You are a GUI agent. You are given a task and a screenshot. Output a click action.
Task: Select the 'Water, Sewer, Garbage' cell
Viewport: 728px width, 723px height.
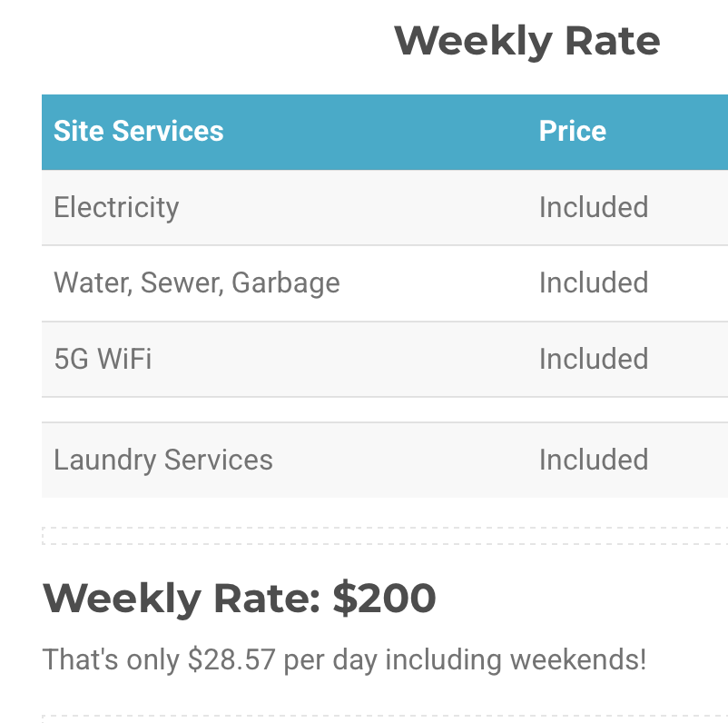point(197,282)
